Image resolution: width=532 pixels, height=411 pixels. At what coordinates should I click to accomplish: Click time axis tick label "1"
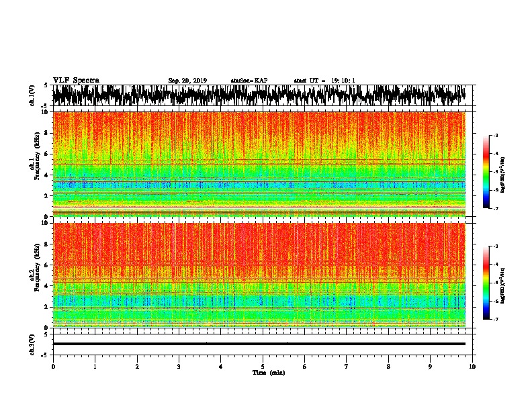click(x=95, y=367)
